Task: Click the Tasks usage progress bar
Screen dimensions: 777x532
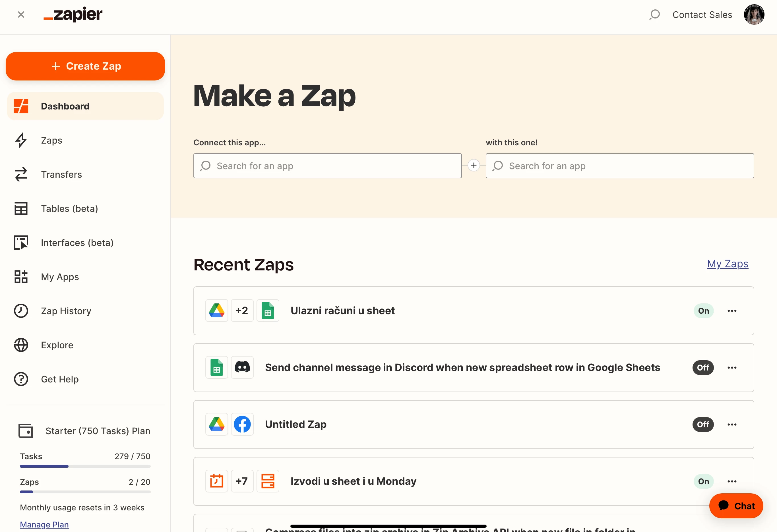Action: tap(85, 466)
